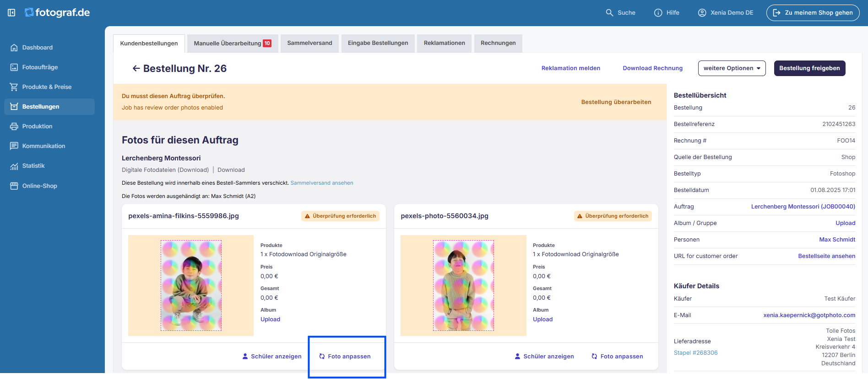Open the Manuelle Überarbeitung tab
This screenshot has height=379, width=868.
click(233, 44)
